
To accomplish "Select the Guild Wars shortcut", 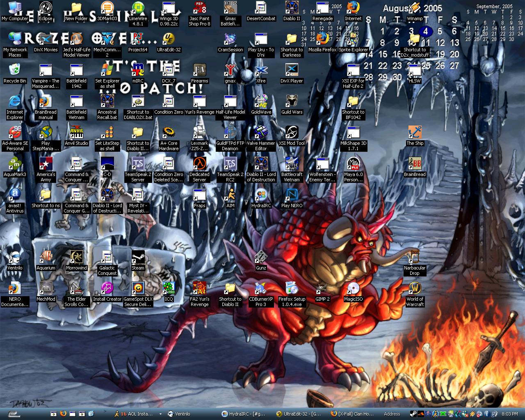I will 292,102.
